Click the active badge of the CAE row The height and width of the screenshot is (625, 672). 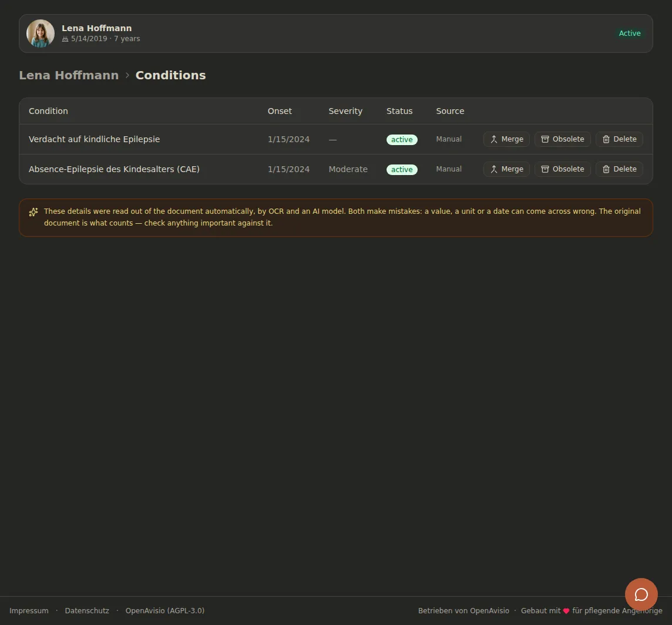pyautogui.click(x=402, y=170)
